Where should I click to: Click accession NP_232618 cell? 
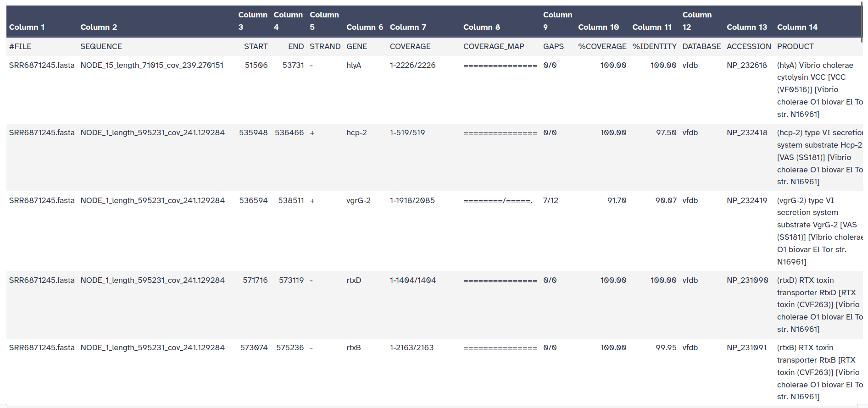point(746,65)
